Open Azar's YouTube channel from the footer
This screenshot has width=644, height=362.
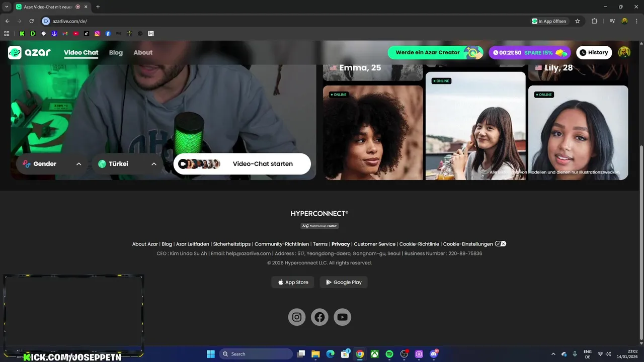click(343, 317)
